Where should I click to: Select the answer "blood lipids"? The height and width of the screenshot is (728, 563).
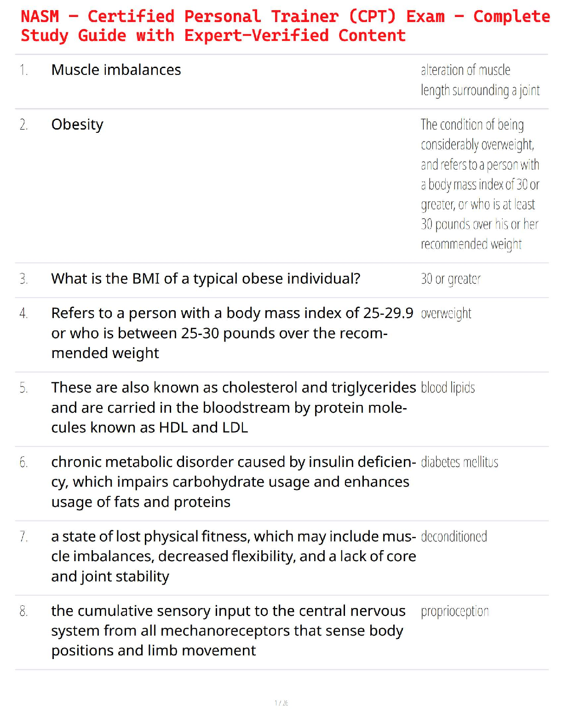pos(448,388)
